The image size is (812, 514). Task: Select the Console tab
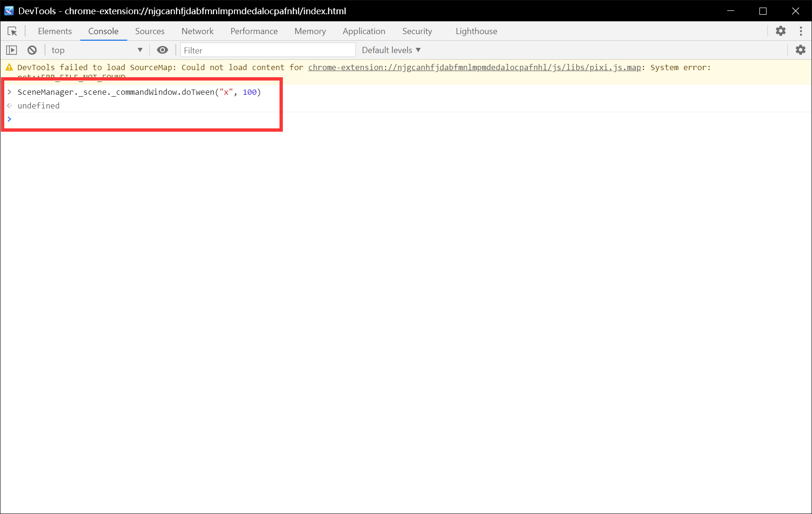(103, 31)
